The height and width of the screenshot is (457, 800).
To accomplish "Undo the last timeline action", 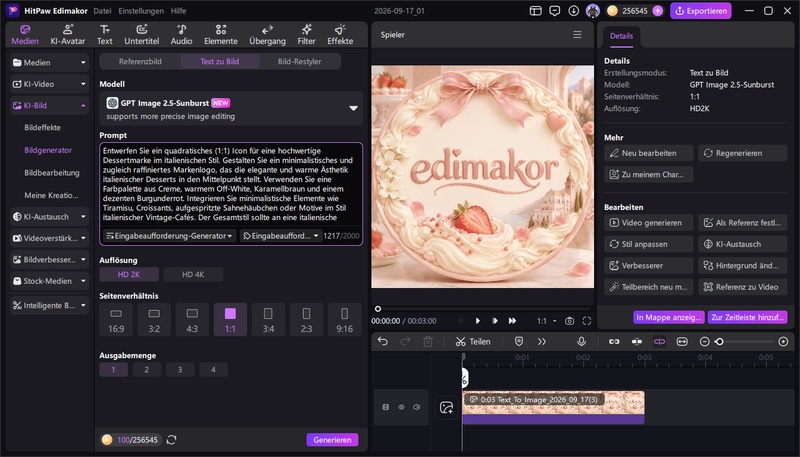I will tap(383, 342).
